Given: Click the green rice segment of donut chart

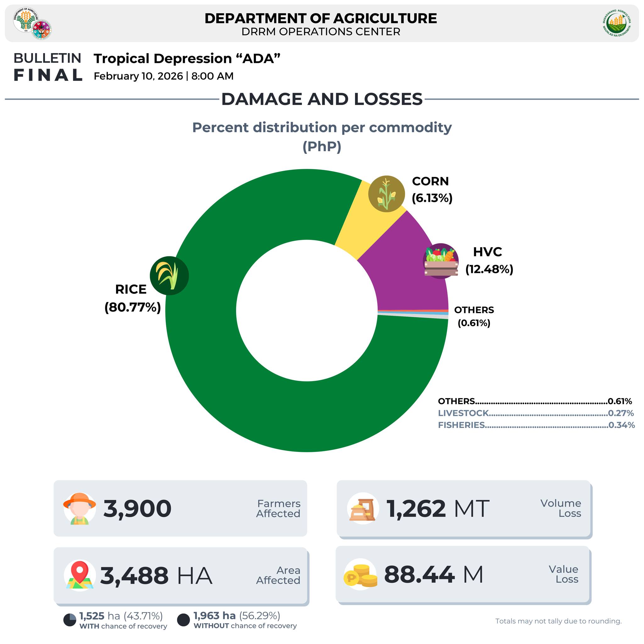Looking at the screenshot, I should 233,393.
